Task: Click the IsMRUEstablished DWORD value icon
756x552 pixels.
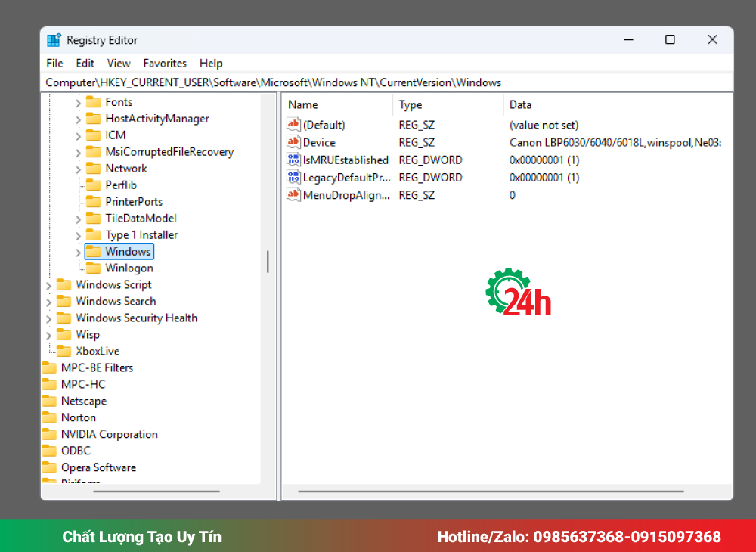Action: (293, 160)
